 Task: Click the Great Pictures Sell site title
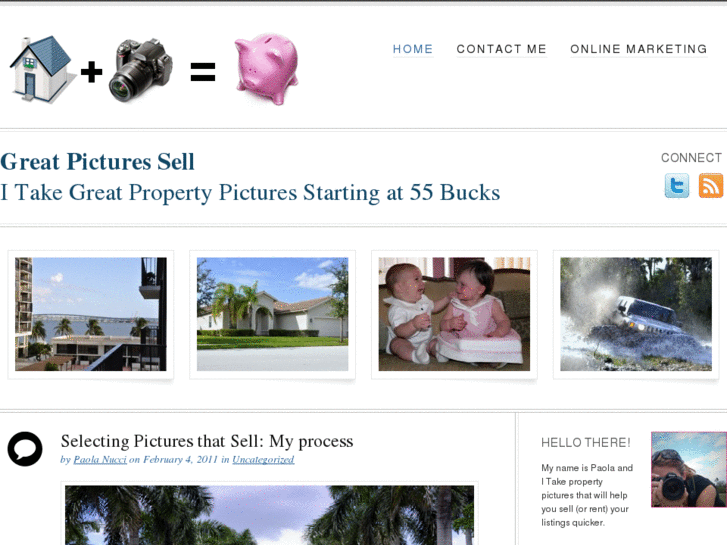coord(97,162)
